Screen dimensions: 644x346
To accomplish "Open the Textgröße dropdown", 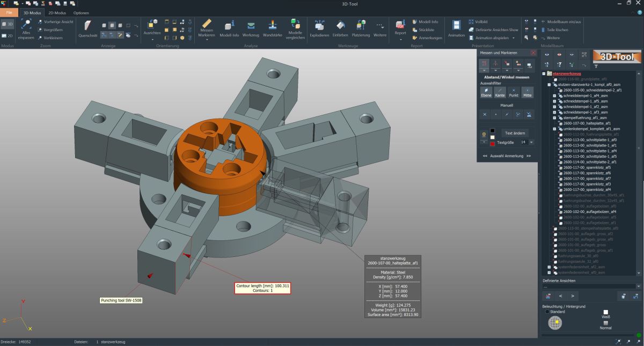I will tap(531, 142).
